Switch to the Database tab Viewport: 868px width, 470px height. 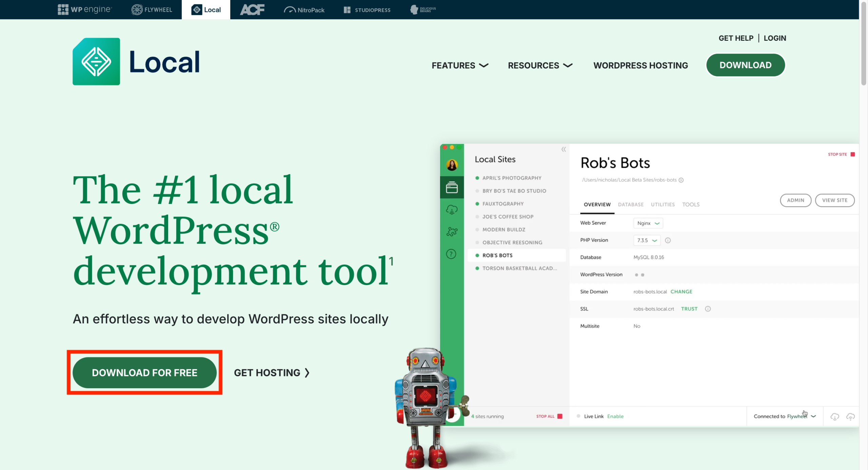coord(630,205)
